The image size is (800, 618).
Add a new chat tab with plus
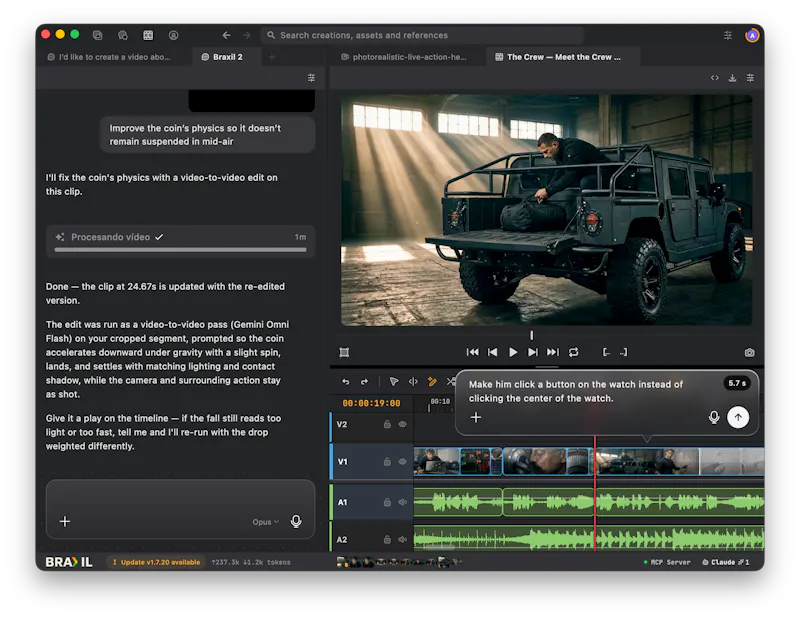(x=272, y=57)
